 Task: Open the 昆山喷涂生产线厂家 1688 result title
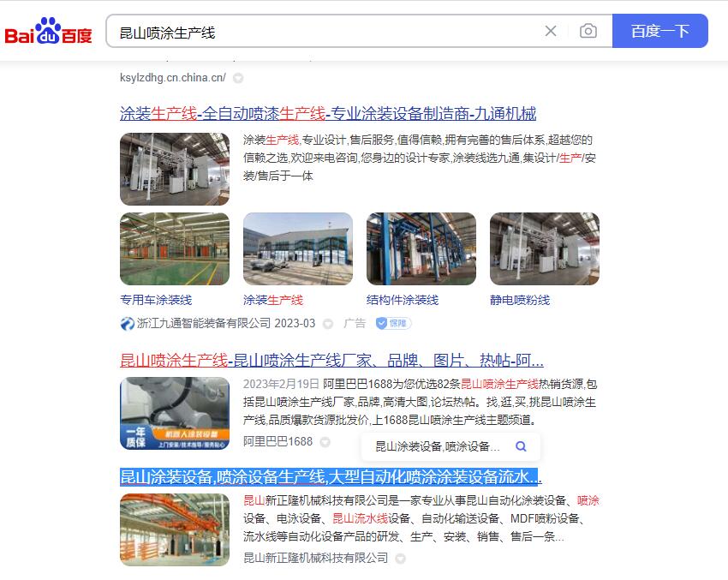point(331,360)
